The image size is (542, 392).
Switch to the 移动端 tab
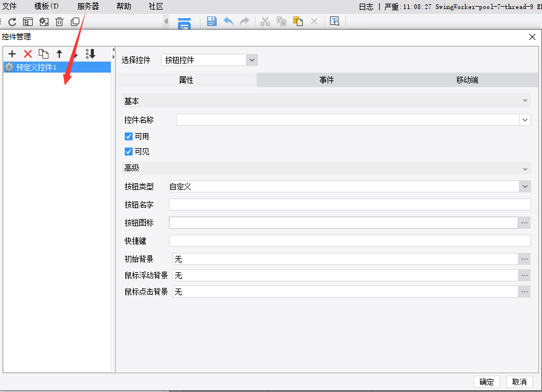468,80
